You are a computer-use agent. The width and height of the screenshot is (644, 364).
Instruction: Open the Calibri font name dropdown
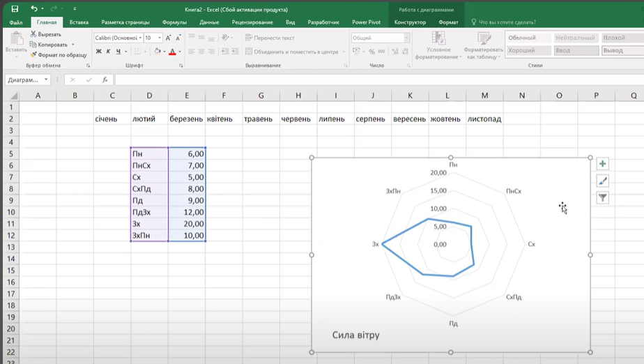140,38
